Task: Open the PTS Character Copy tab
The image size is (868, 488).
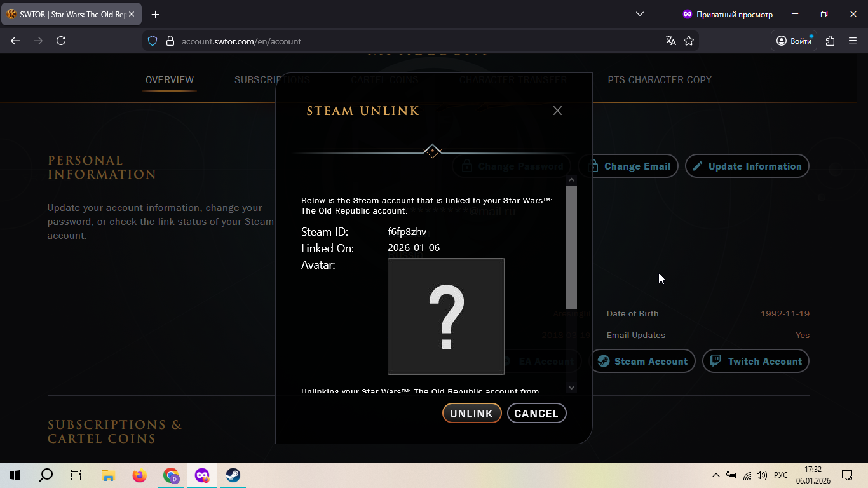Action: click(660, 80)
